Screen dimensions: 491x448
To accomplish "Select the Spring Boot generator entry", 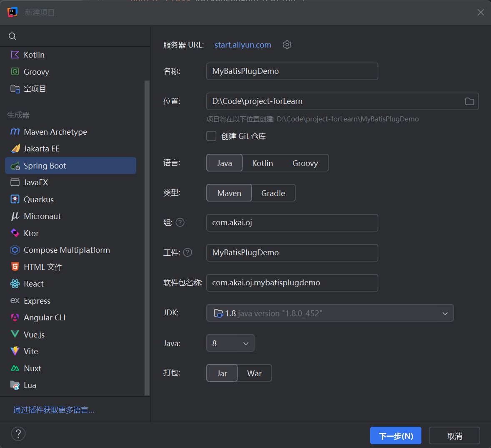I will pyautogui.click(x=45, y=166).
